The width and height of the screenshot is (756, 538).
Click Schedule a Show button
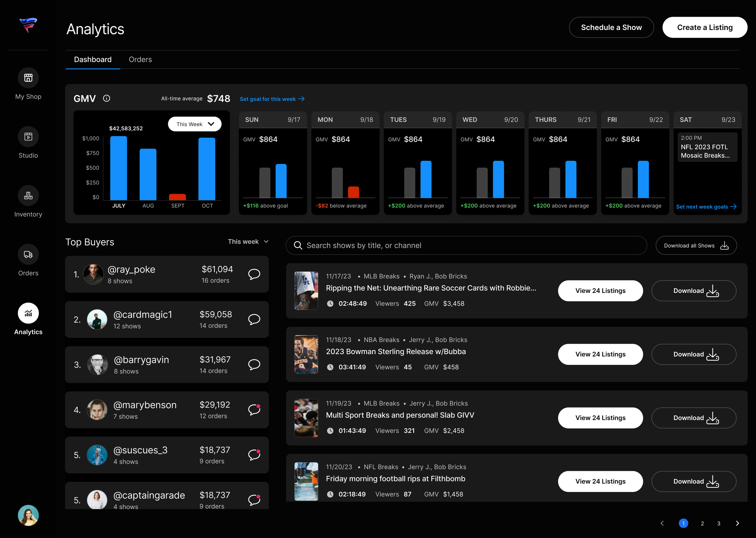tap(611, 28)
